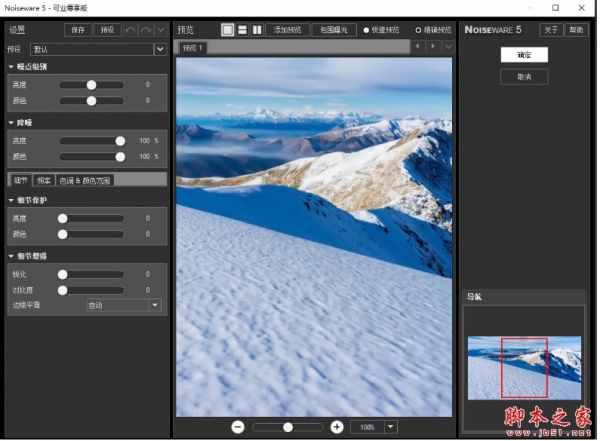
Task: Switch to the 频率 tab
Action: pyautogui.click(x=44, y=180)
